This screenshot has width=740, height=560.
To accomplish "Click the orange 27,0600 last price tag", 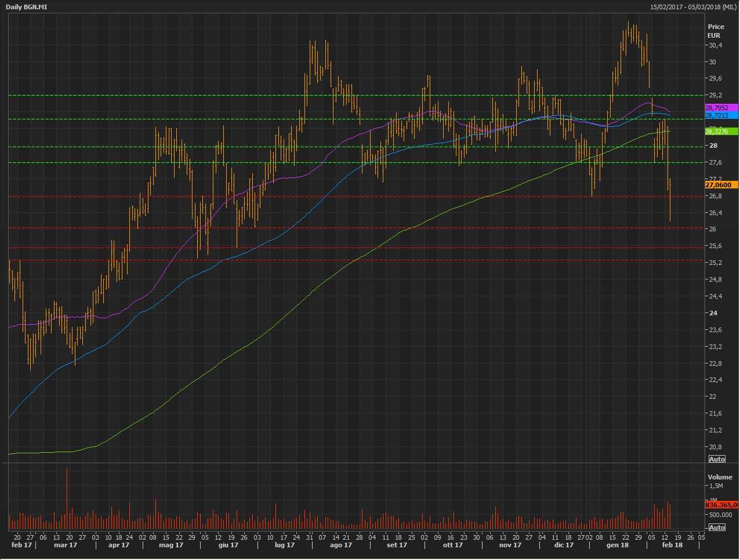I will point(721,184).
